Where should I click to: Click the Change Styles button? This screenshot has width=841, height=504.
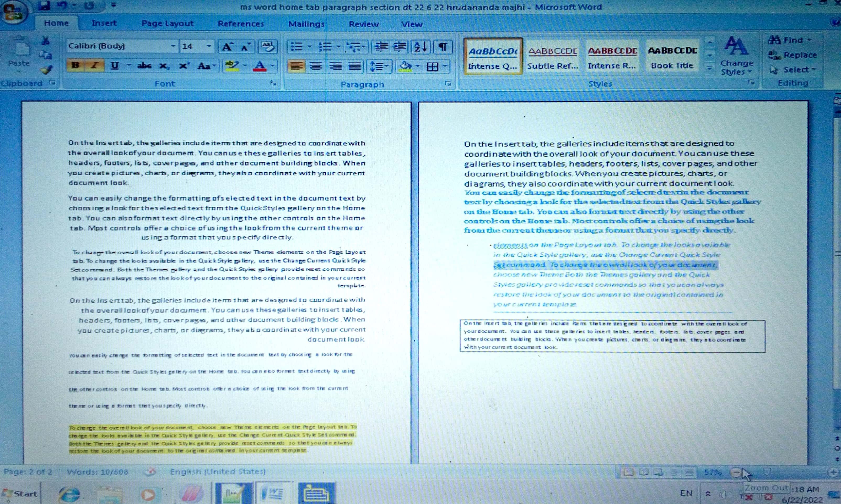pos(736,56)
